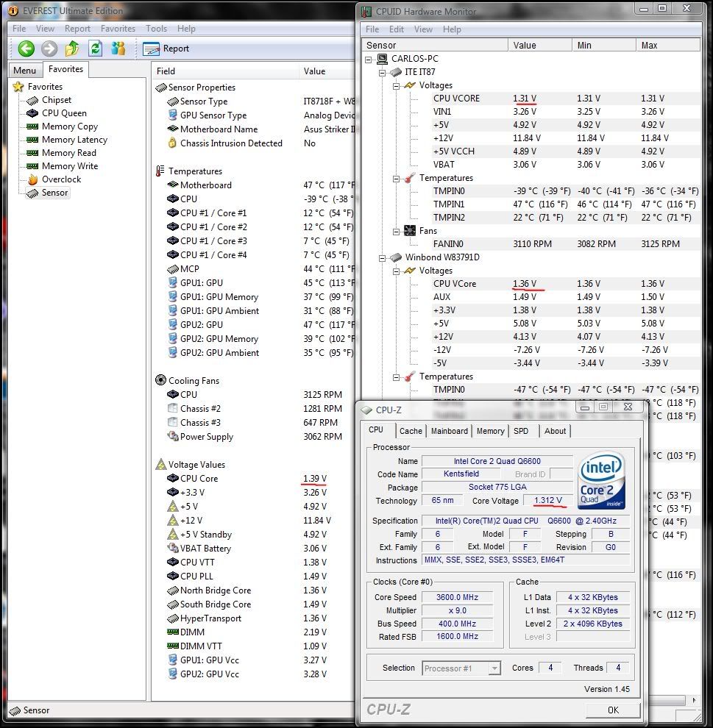The width and height of the screenshot is (713, 728).
Task: Select Overclock in Favorites tree
Action: pyautogui.click(x=61, y=179)
